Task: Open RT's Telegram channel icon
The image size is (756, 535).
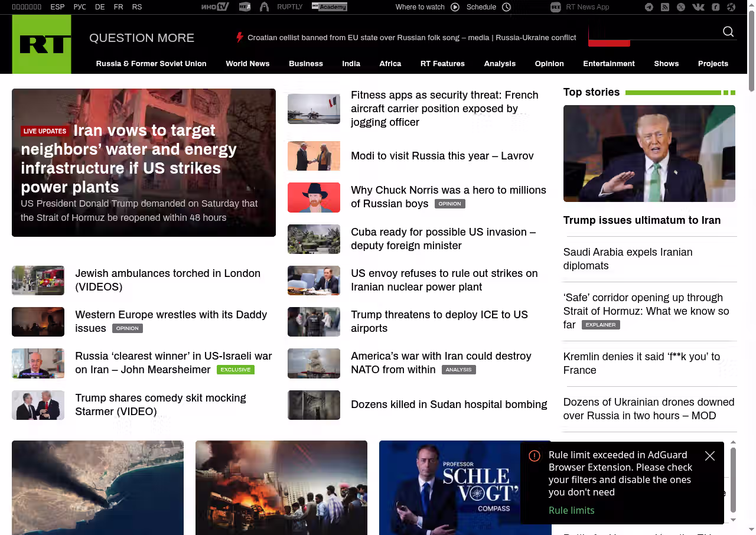Action: (649, 7)
